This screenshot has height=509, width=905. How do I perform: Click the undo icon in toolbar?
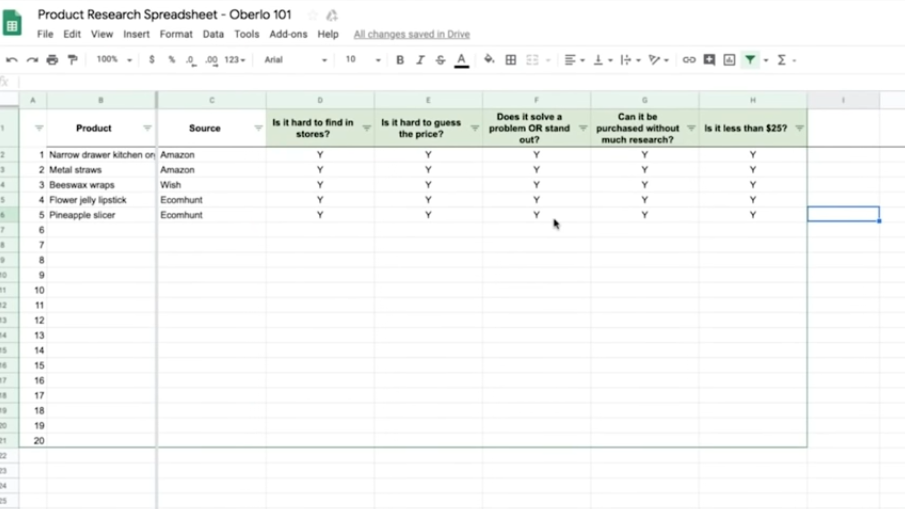(x=12, y=60)
